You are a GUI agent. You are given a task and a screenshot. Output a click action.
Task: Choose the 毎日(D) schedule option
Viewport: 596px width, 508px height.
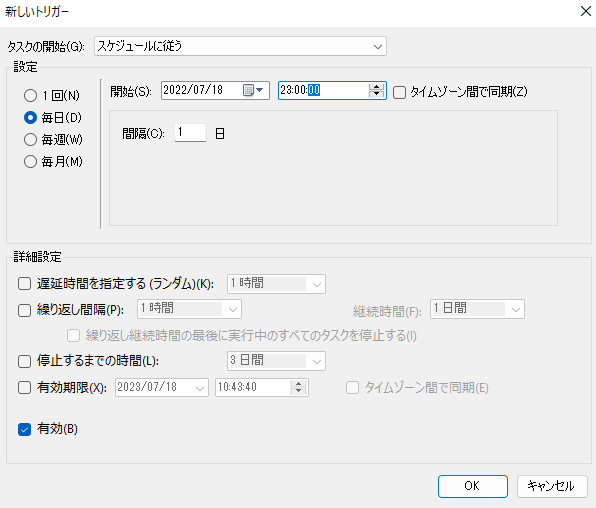click(x=30, y=117)
